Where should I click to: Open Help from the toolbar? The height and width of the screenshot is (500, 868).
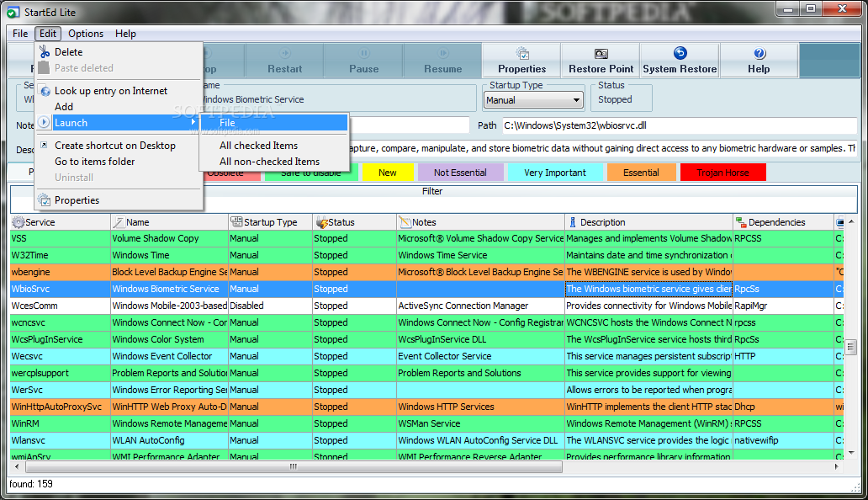[x=759, y=61]
